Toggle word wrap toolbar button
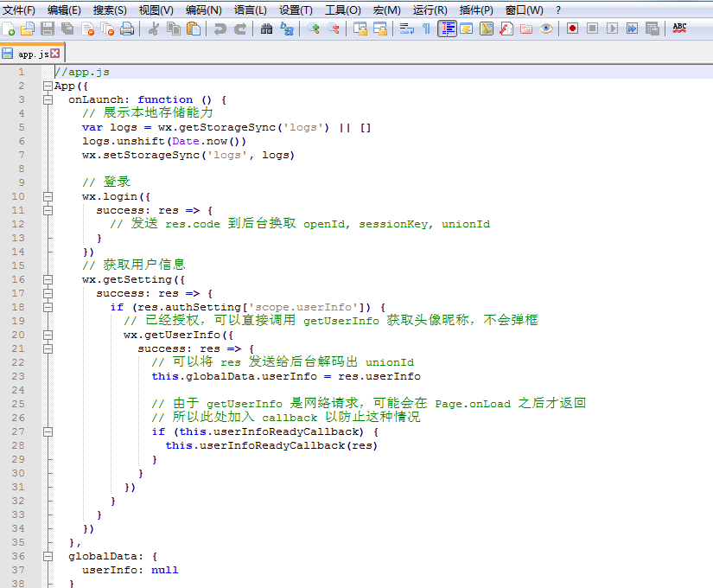The image size is (713, 588). pyautogui.click(x=406, y=29)
